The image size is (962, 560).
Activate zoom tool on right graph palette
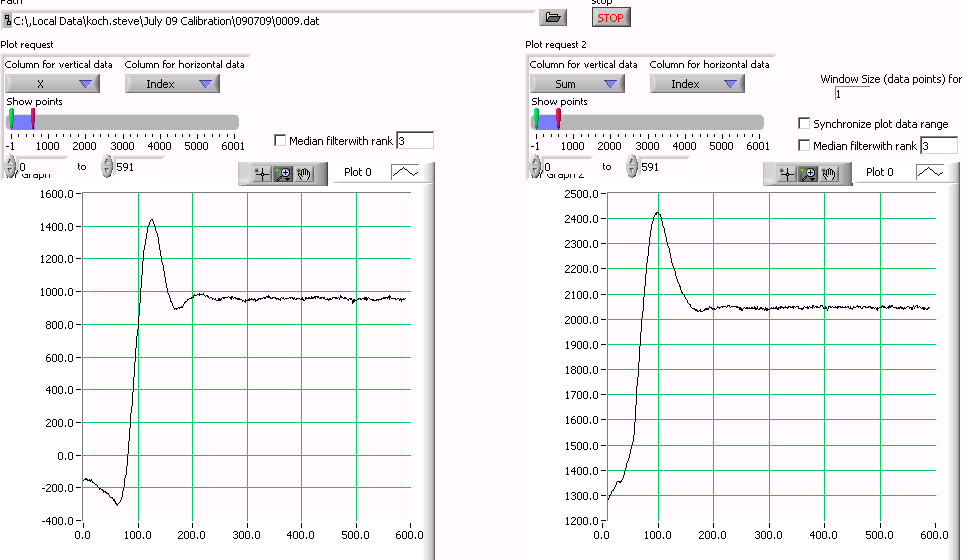tap(808, 173)
